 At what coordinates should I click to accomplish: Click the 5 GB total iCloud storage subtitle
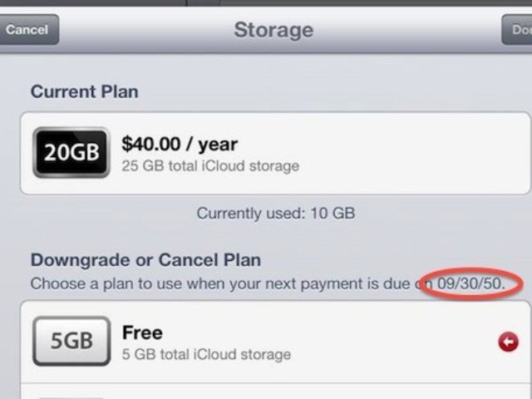[206, 355]
